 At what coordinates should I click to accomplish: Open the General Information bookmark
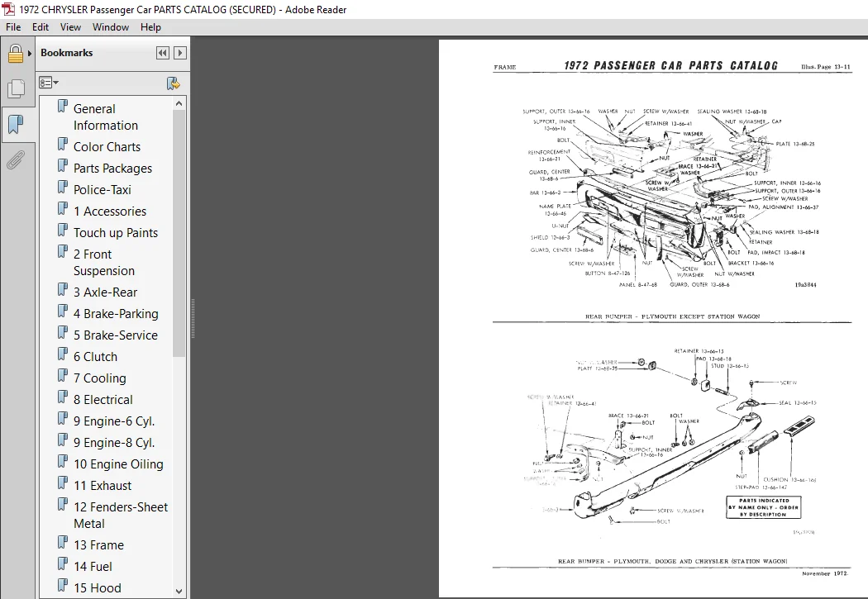[x=106, y=117]
